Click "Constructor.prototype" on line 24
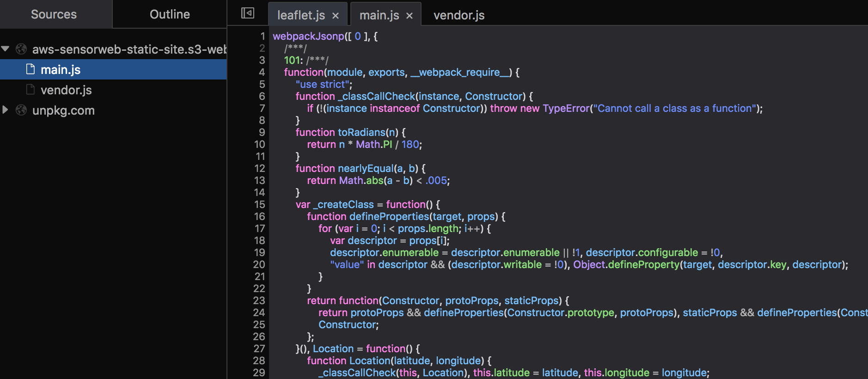The height and width of the screenshot is (379, 868). coord(561,312)
